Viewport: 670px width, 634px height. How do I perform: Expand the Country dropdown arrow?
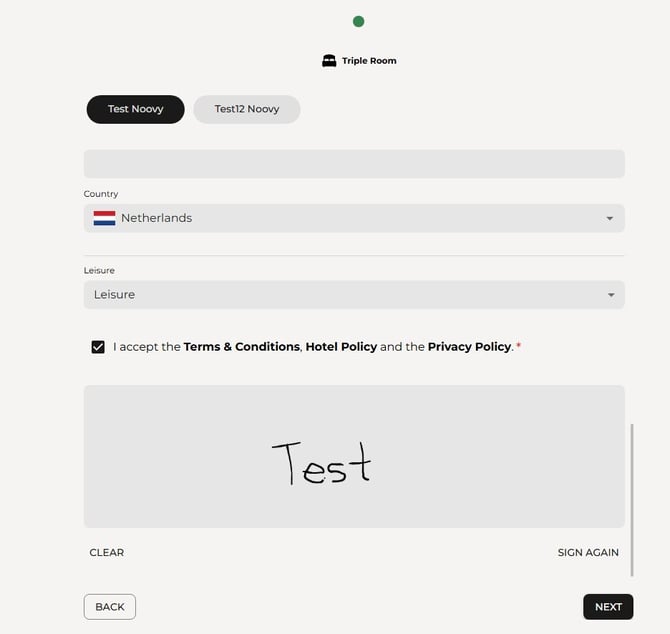click(x=610, y=219)
